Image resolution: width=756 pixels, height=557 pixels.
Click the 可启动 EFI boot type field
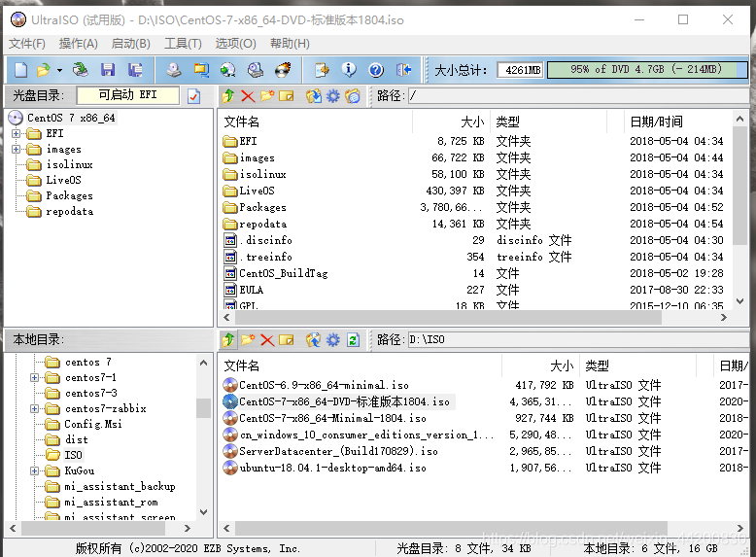click(127, 95)
